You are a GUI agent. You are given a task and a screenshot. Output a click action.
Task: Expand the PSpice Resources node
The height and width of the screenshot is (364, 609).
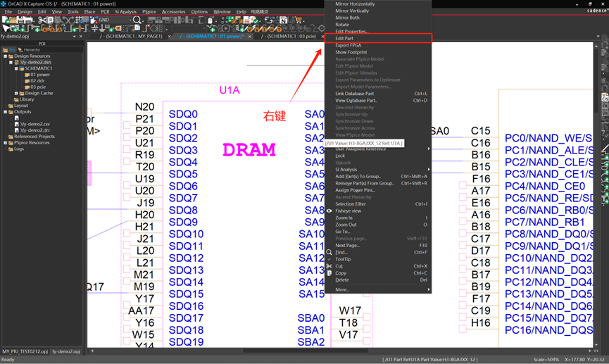6,143
